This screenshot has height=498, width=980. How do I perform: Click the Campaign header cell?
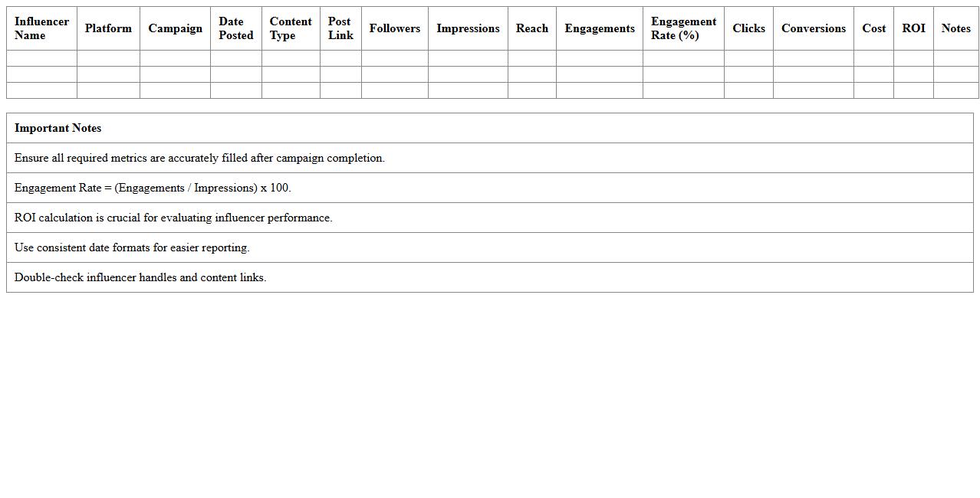coord(175,28)
